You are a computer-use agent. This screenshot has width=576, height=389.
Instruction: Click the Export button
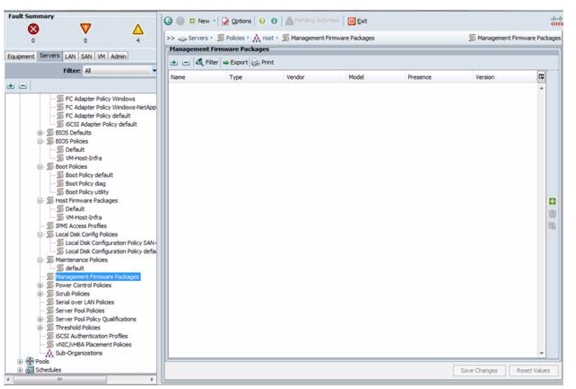235,62
